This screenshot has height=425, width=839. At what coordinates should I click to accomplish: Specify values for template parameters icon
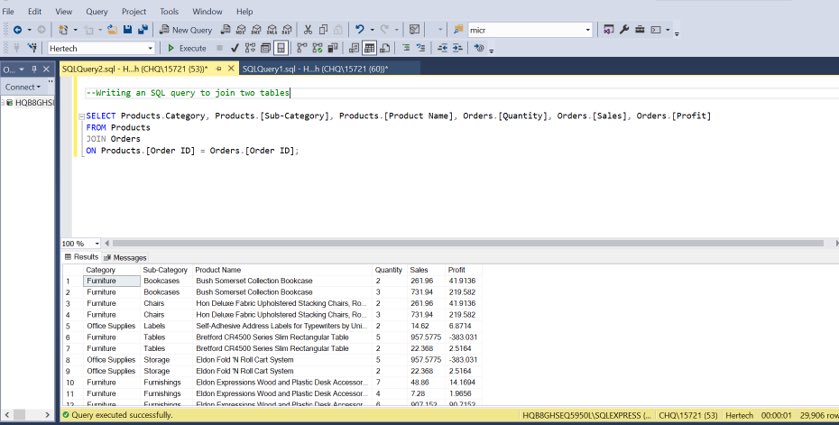pos(479,48)
